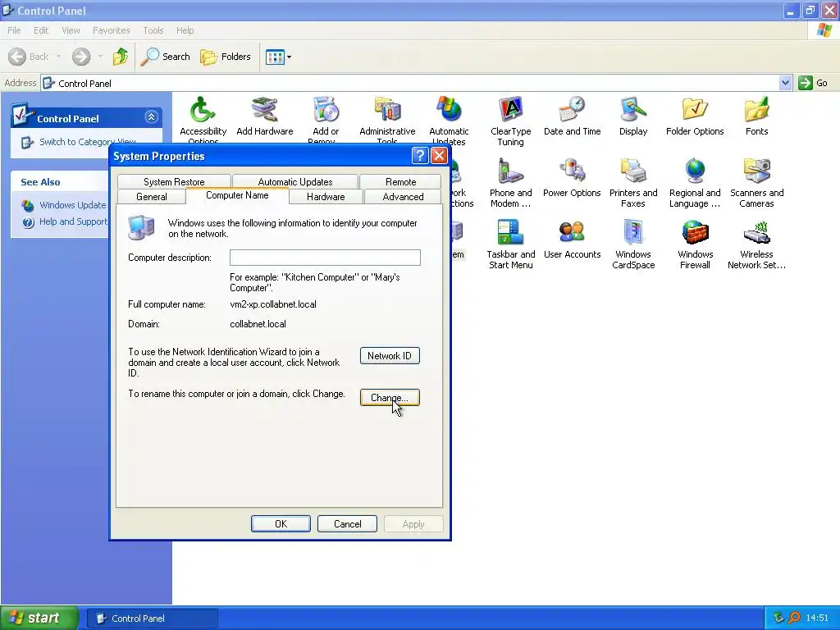Open Automatic Updates control panel icon
The image size is (840, 630).
(x=449, y=120)
